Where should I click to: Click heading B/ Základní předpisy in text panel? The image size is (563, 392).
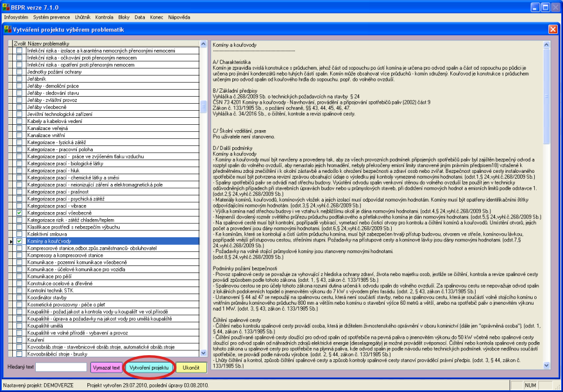tap(235, 91)
